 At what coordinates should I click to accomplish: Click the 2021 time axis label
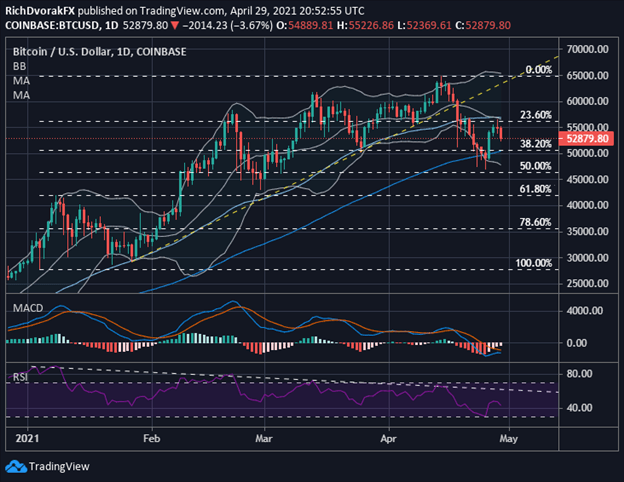[x=27, y=439]
